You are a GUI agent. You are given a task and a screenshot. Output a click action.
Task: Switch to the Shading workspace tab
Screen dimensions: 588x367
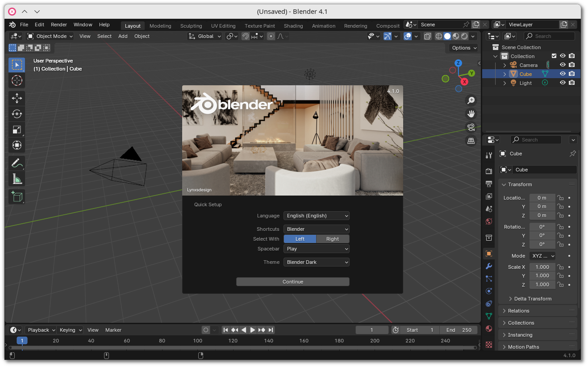click(x=293, y=25)
